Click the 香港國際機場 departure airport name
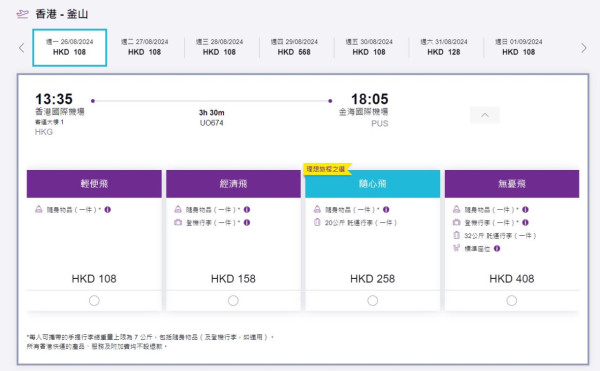 click(x=60, y=112)
